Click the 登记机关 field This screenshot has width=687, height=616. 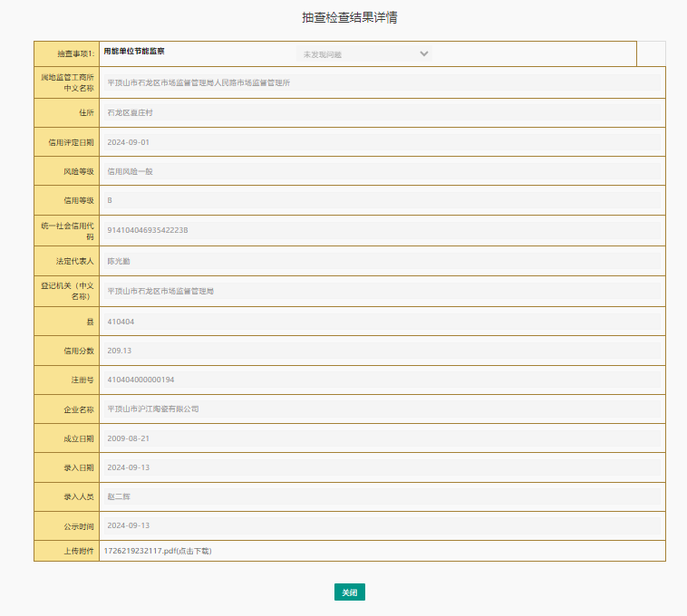tap(382, 292)
